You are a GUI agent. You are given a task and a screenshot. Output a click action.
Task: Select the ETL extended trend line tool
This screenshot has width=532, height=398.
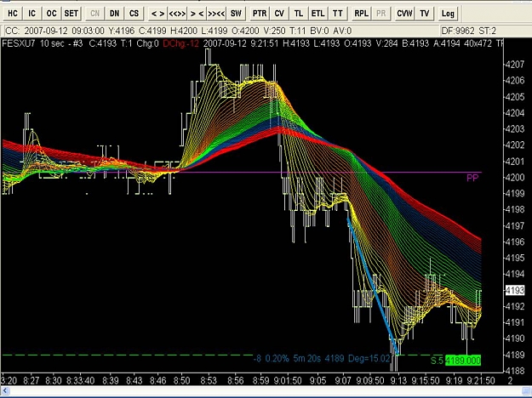[317, 14]
